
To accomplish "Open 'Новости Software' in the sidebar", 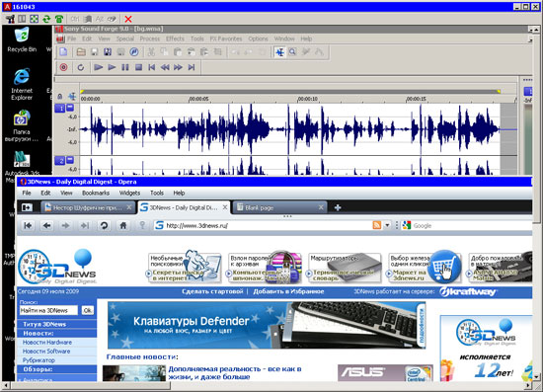I will (46, 352).
